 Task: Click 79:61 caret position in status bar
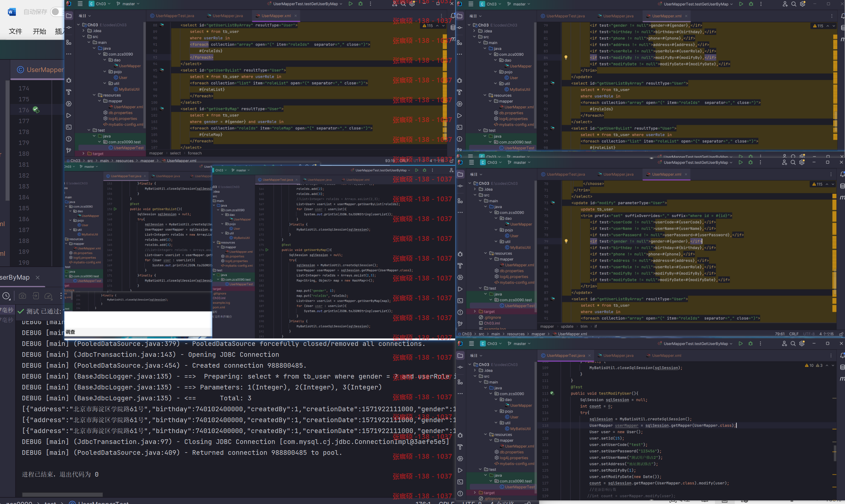point(779,334)
